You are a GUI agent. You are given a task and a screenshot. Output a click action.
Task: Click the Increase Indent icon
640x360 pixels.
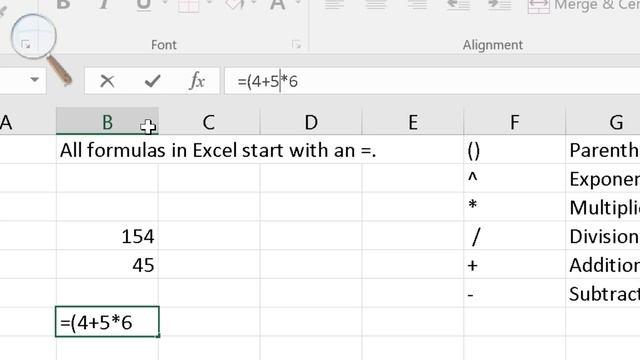[500, 4]
